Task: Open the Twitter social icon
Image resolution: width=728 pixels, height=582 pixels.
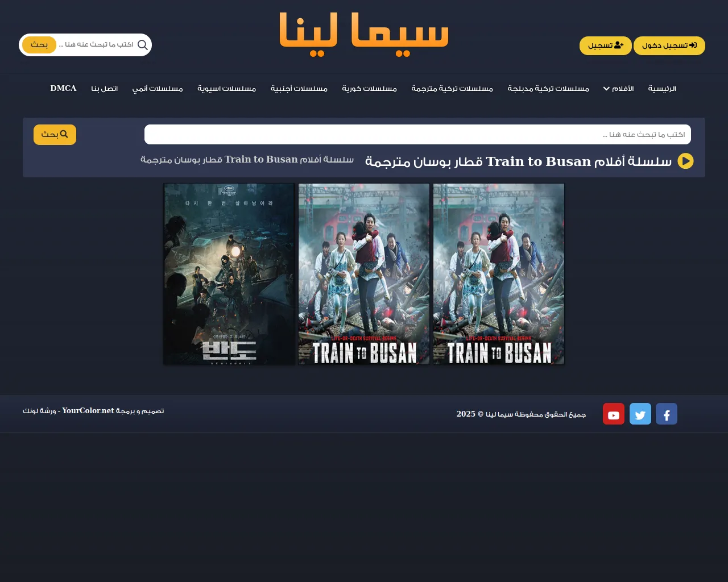Action: pos(640,414)
